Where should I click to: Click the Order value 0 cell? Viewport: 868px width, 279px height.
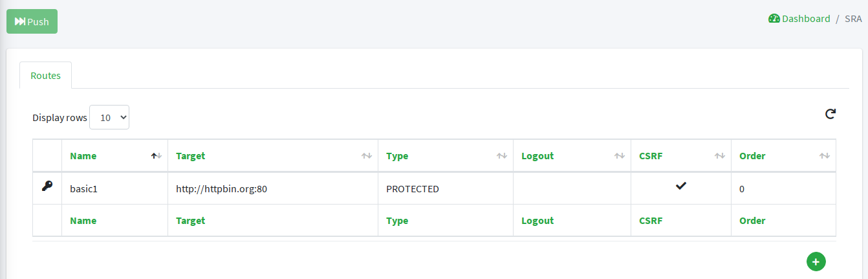[x=742, y=189]
